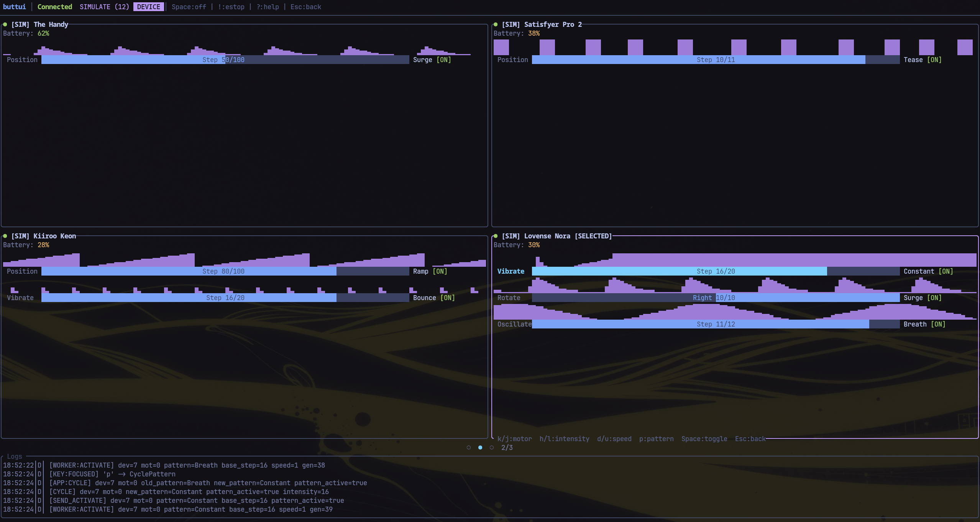980x522 pixels.
Task: Switch to SIMULATE (12) tab
Action: (104, 7)
